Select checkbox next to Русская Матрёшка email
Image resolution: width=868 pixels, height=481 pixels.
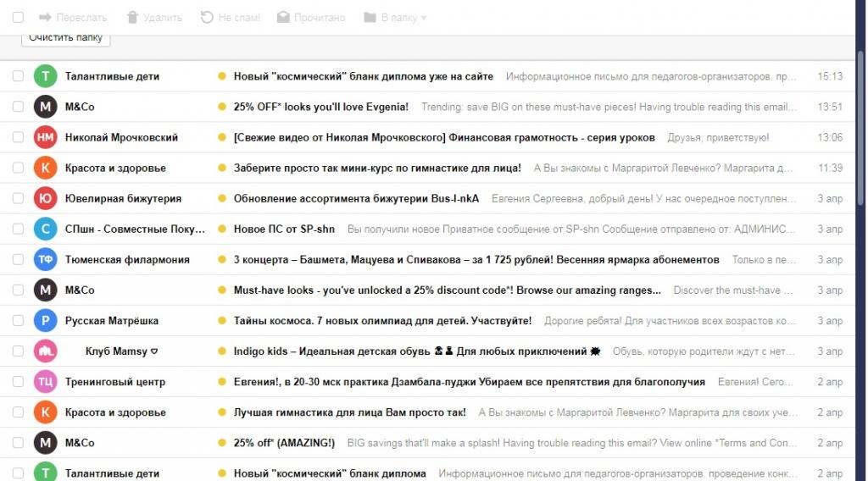click(18, 321)
